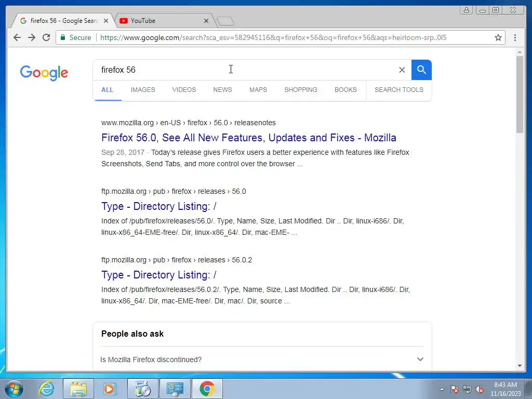Switch to NEWS results
This screenshot has height=399, width=532.
tap(222, 90)
